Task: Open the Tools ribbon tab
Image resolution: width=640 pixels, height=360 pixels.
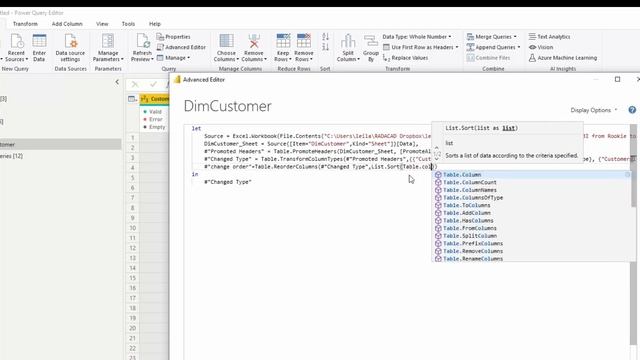Action: 128,24
